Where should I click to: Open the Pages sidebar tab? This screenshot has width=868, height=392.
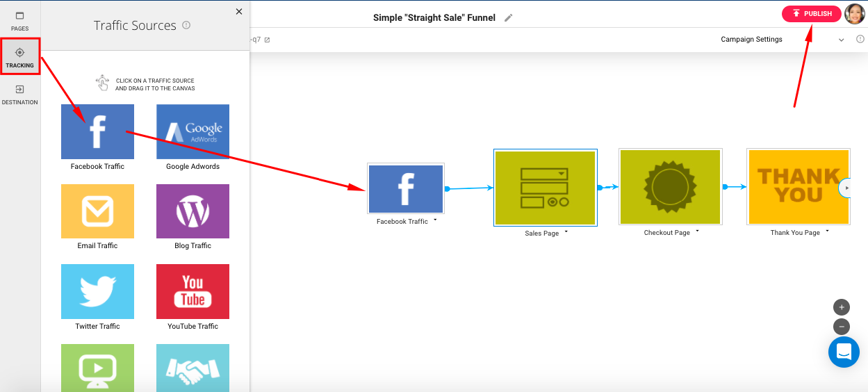(x=19, y=22)
